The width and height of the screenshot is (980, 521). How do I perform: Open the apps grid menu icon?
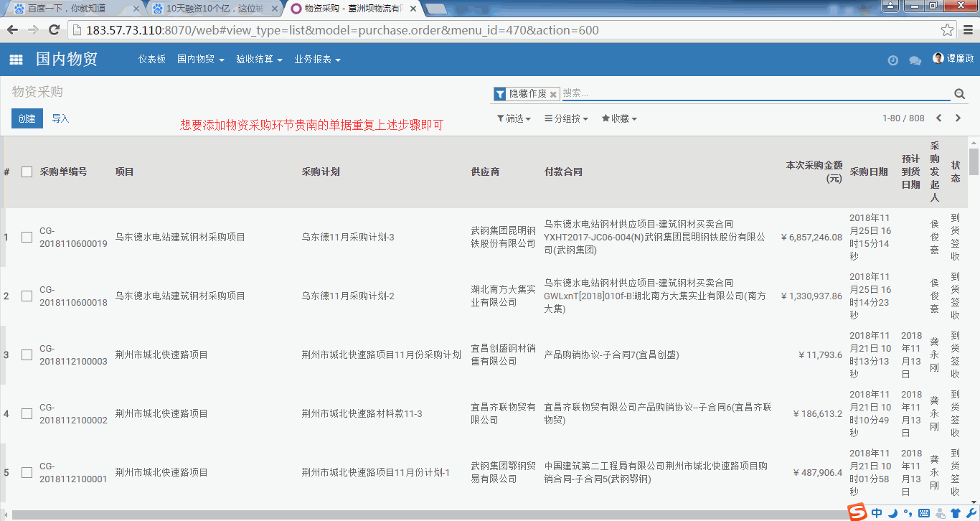(16, 60)
